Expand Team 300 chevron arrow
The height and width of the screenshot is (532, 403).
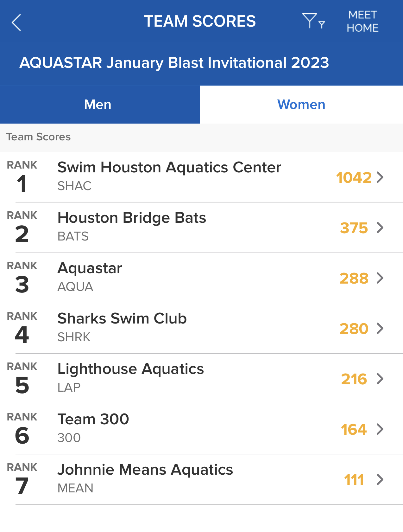click(380, 429)
